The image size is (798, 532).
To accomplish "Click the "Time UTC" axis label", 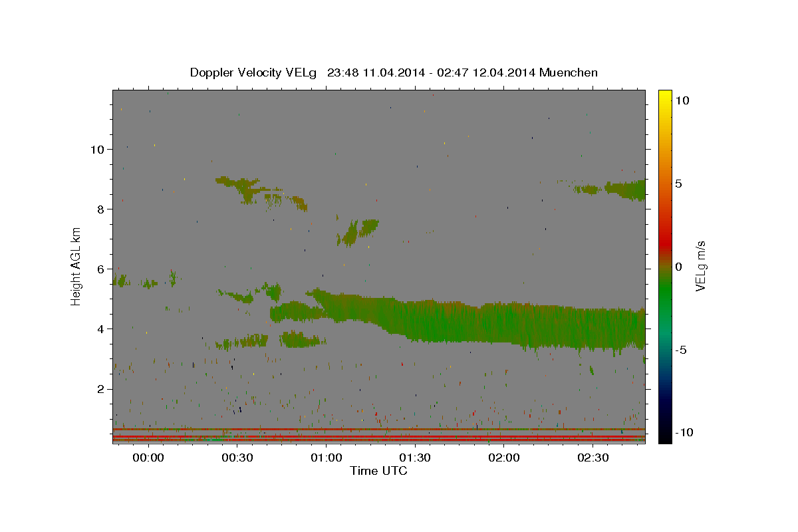I will [378, 471].
